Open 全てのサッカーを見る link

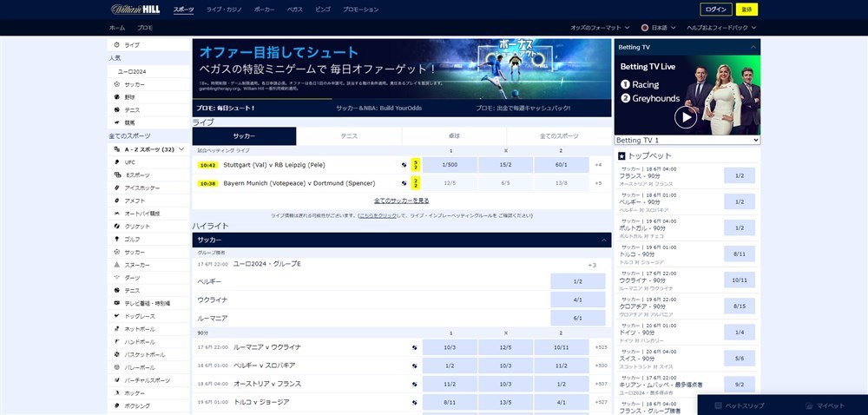coord(401,201)
